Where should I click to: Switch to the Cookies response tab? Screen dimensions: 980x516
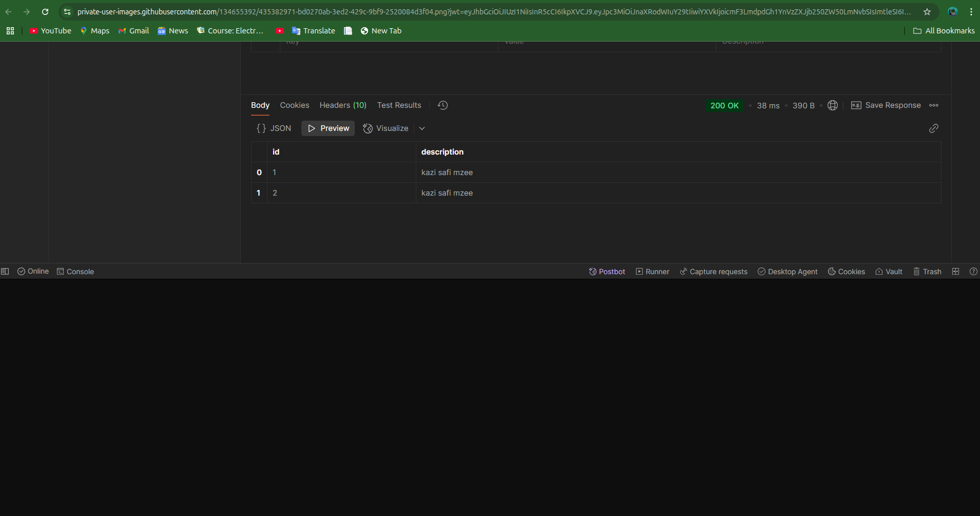point(295,105)
